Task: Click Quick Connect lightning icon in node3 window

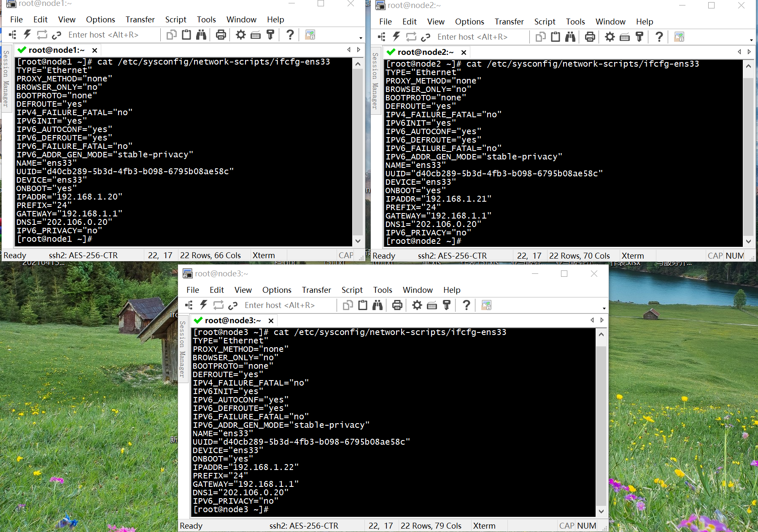Action: tap(204, 305)
